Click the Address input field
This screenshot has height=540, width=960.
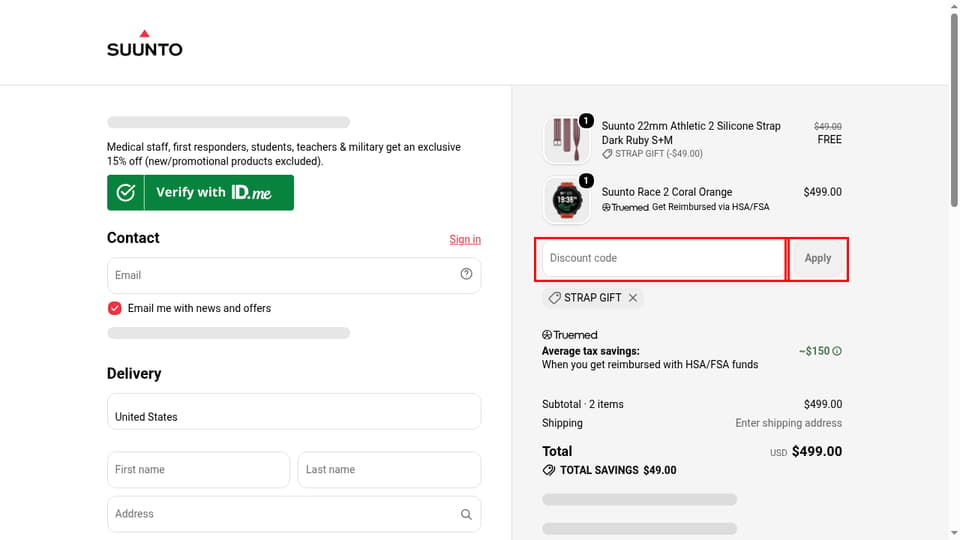294,514
